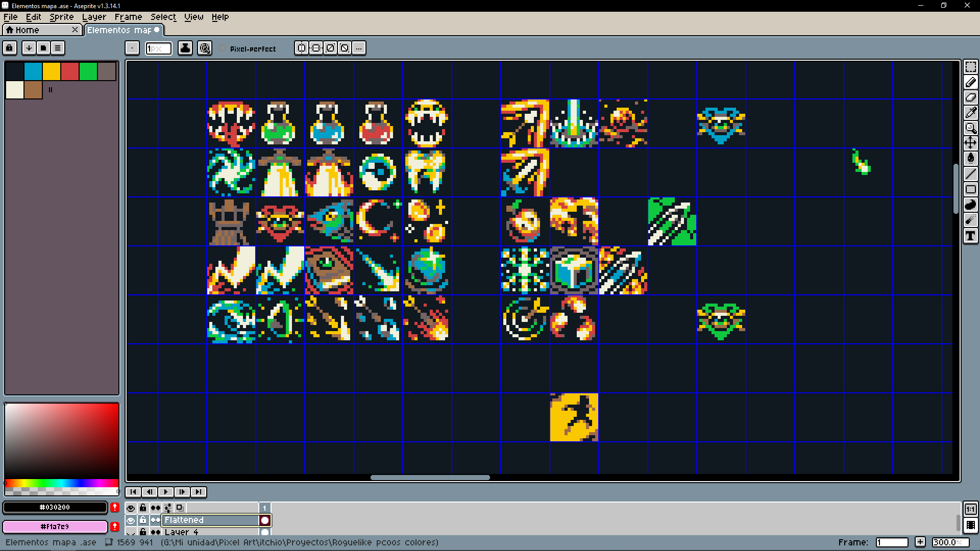Select the Line tool

970,174
